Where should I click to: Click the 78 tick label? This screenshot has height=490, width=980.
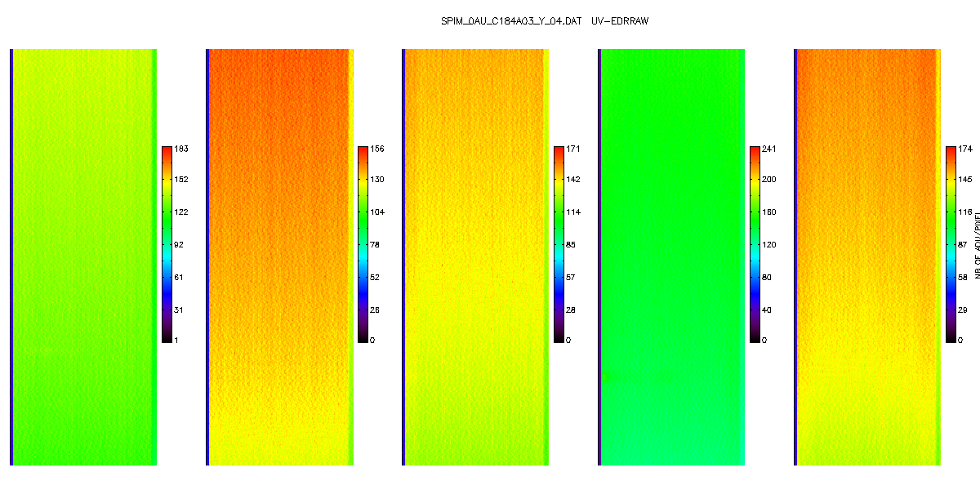pos(376,245)
